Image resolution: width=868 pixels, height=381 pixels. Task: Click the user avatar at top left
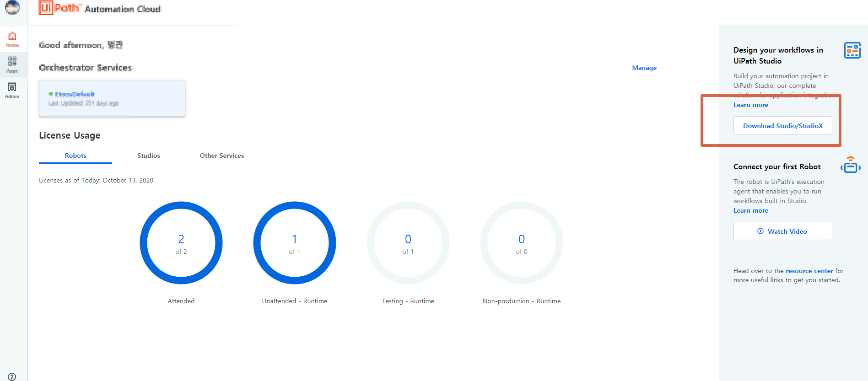click(x=12, y=7)
